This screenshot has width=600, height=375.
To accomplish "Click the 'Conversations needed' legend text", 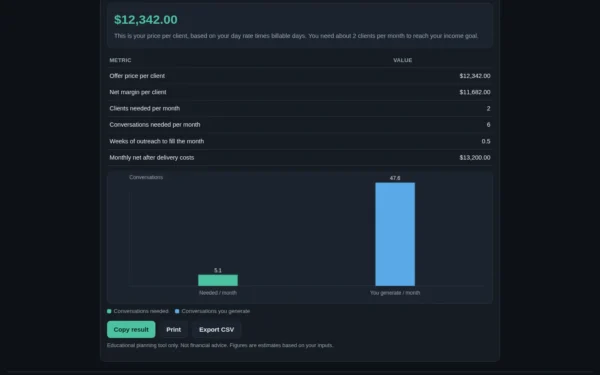I will click(141, 311).
